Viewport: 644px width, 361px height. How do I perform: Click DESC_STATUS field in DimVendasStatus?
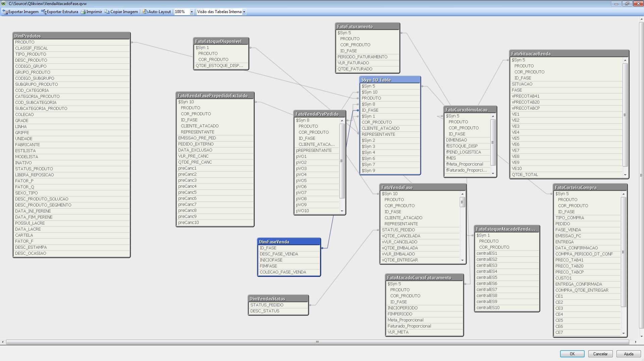(x=278, y=311)
